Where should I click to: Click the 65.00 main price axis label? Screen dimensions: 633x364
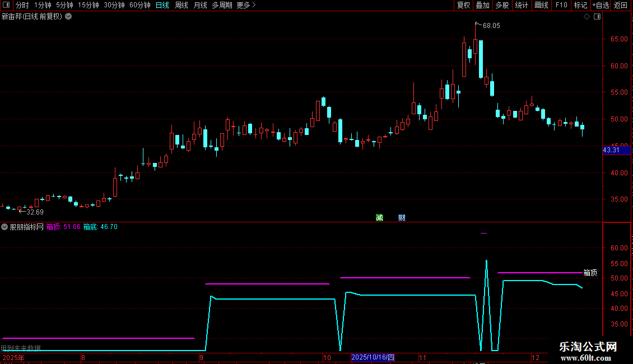tap(619, 39)
